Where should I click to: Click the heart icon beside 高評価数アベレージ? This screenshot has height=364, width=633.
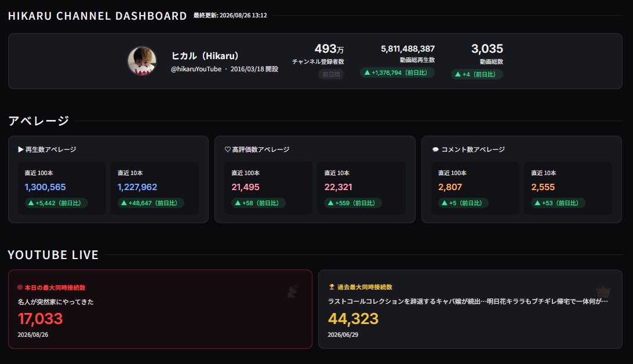click(x=228, y=150)
